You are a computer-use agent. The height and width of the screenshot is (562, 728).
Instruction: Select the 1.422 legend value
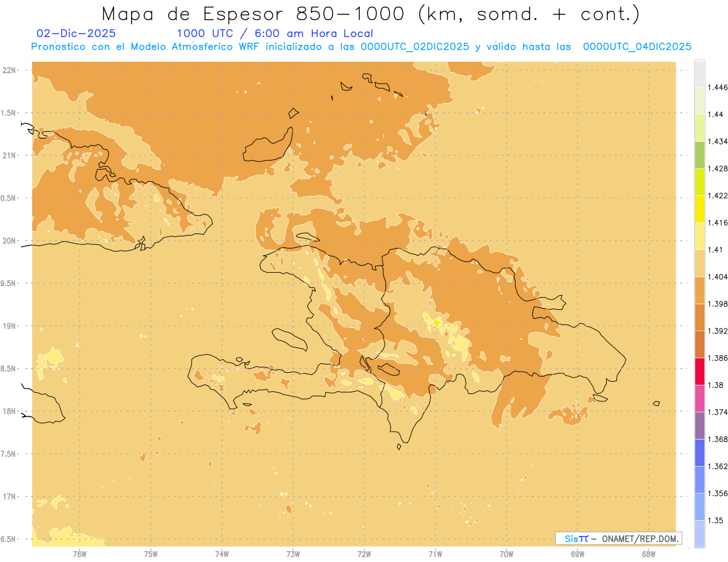[718, 196]
